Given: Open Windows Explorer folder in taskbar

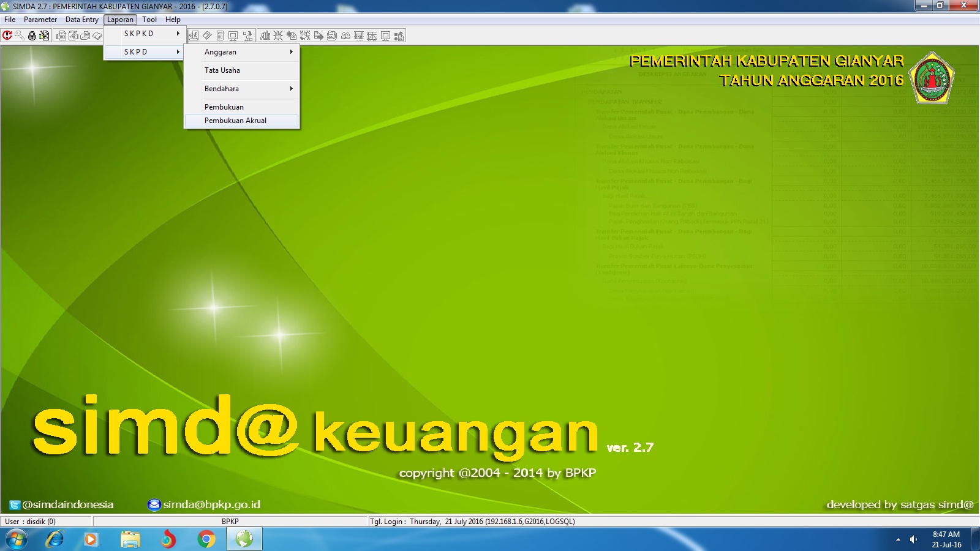Looking at the screenshot, I should tap(130, 539).
